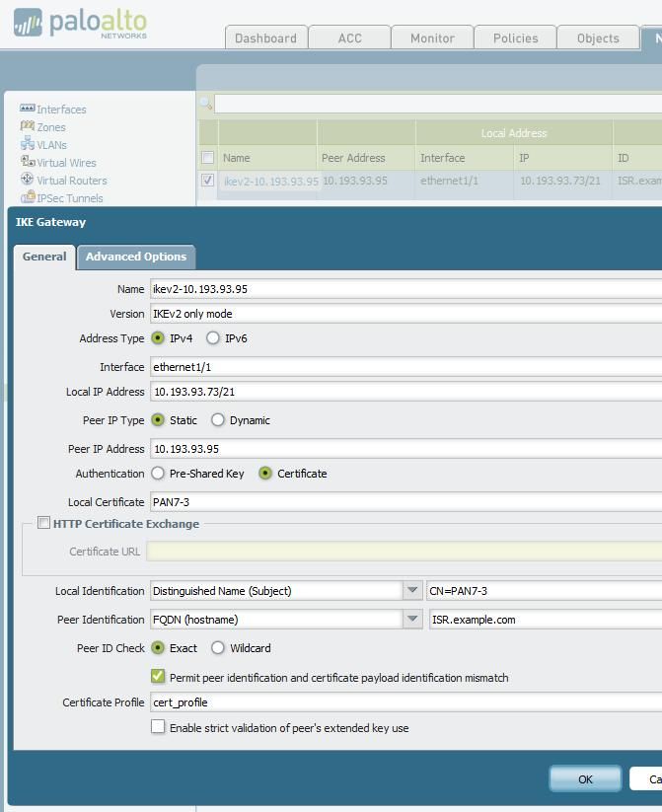
Task: Enable HTTP Certificate Exchange checkbox
Action: coord(43,523)
